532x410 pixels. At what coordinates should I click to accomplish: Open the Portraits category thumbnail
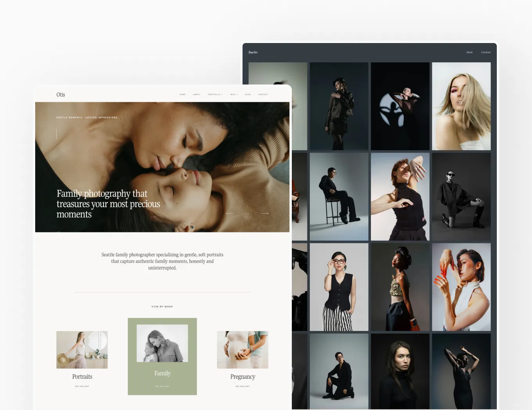pos(82,350)
